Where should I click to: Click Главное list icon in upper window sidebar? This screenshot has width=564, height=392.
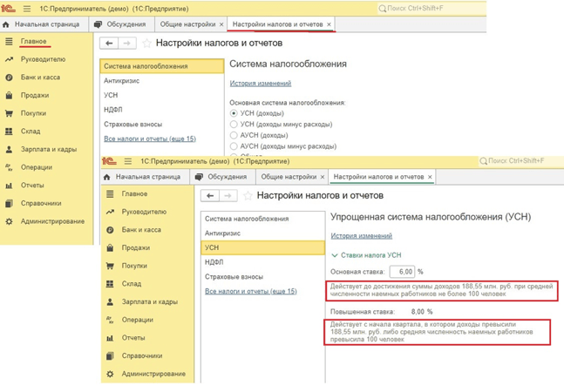(9, 41)
